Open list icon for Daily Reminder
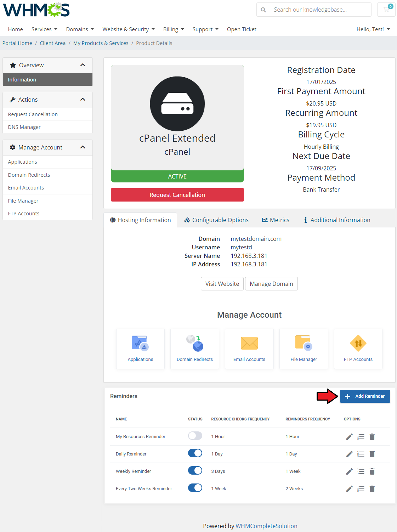This screenshot has height=532, width=397. click(x=361, y=454)
